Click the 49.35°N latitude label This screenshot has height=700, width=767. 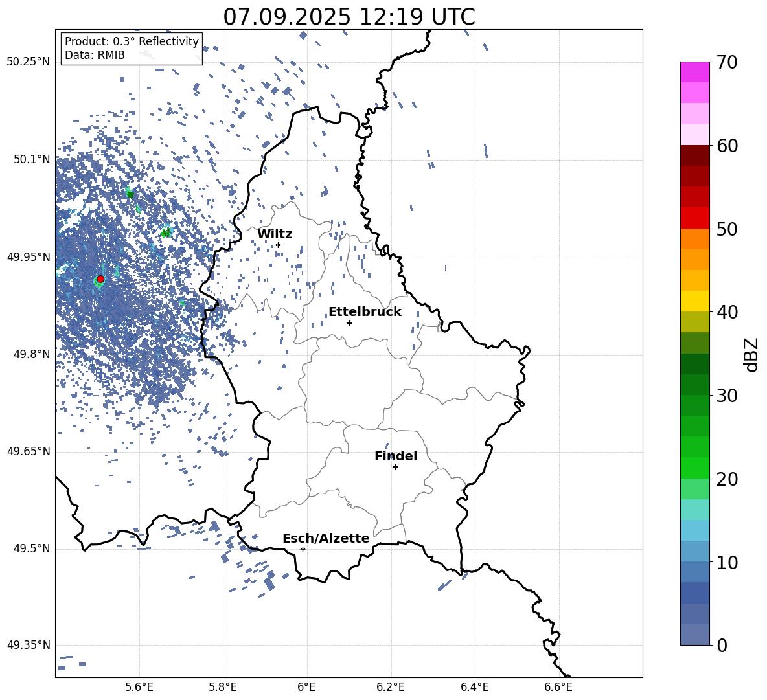coord(29,645)
